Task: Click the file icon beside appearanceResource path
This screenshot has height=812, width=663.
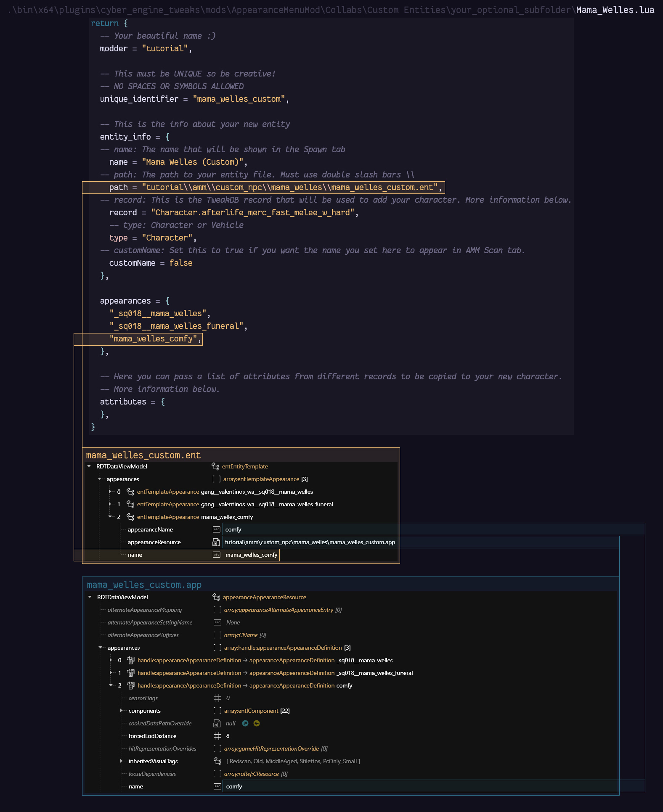Action: pyautogui.click(x=216, y=542)
